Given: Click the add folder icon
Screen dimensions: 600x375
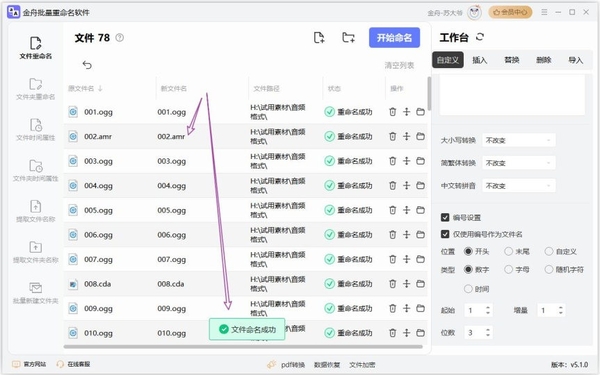Looking at the screenshot, I should tap(348, 38).
